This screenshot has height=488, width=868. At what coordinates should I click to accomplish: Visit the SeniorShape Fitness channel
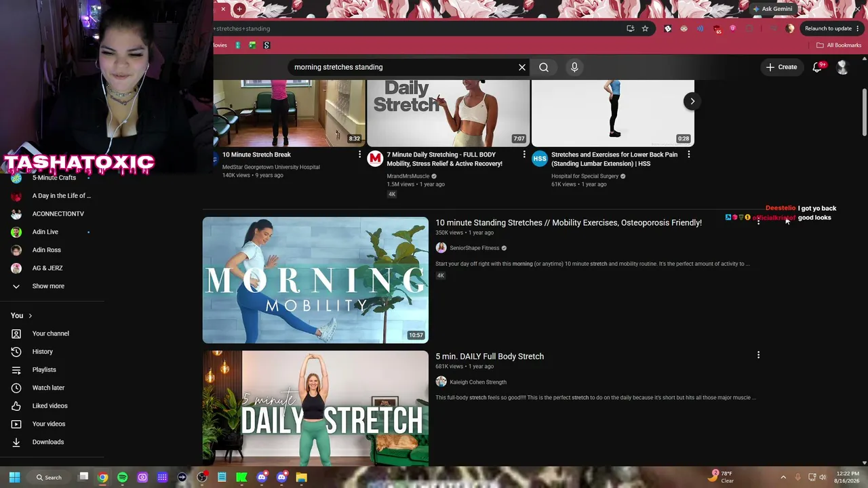(475, 248)
